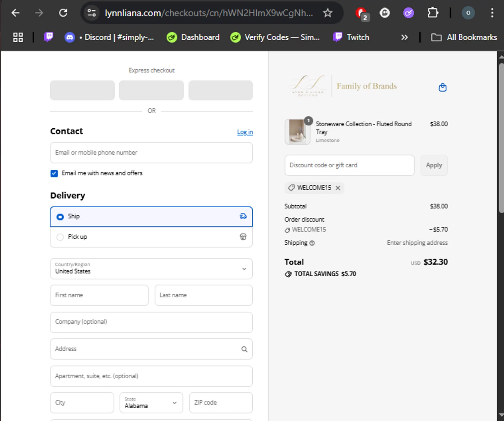The image size is (504, 421).
Task: Open the first Twitch bookmark icon
Action: (49, 37)
